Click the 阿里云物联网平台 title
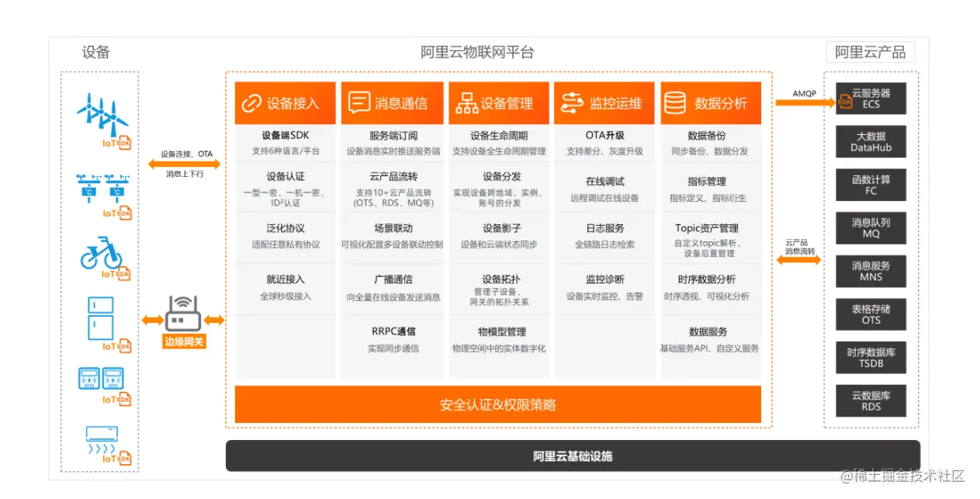 [x=477, y=53]
